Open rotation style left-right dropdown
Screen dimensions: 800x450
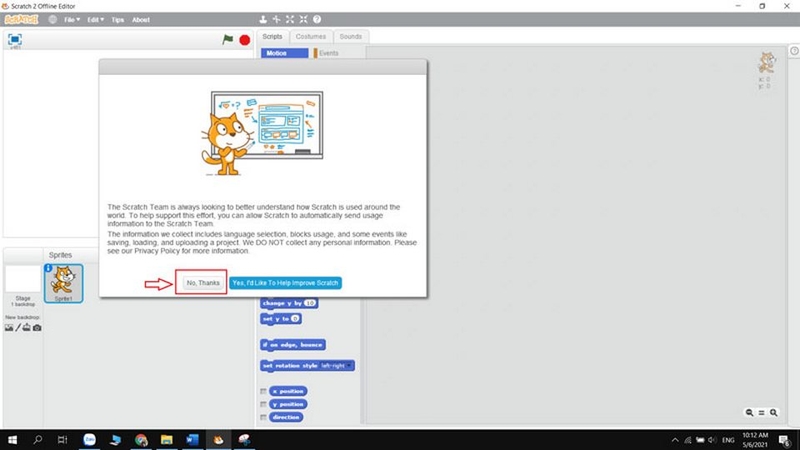pyautogui.click(x=336, y=366)
